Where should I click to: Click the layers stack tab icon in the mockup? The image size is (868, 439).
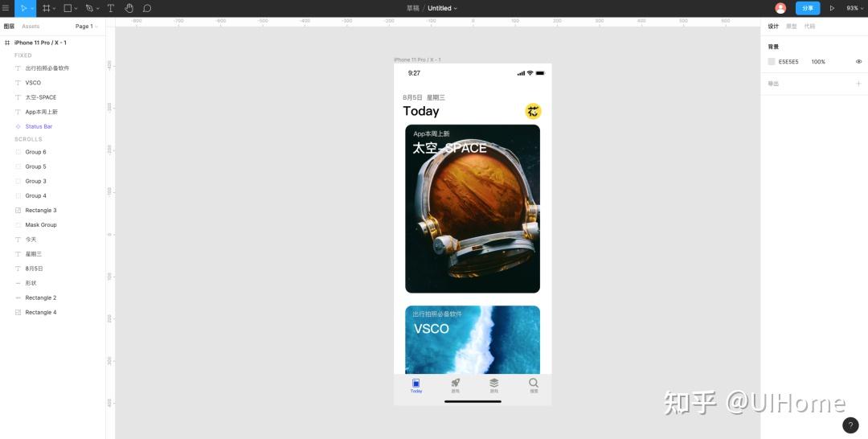click(493, 383)
